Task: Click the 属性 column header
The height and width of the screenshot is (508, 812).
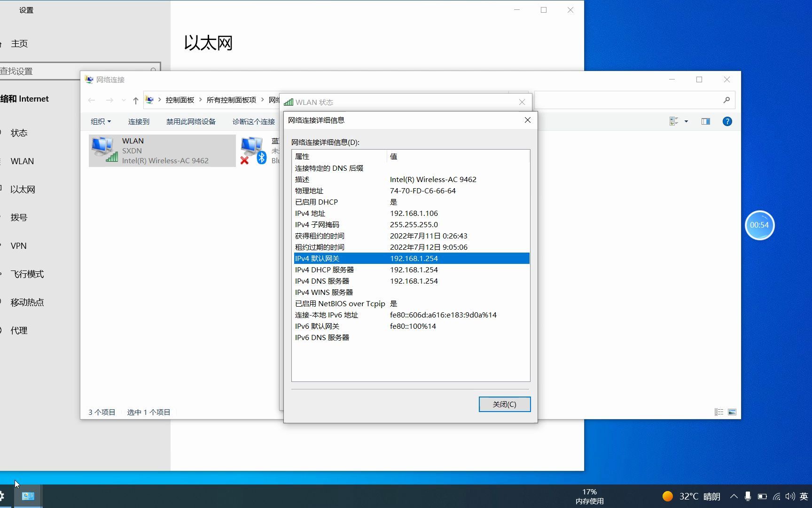Action: point(339,156)
